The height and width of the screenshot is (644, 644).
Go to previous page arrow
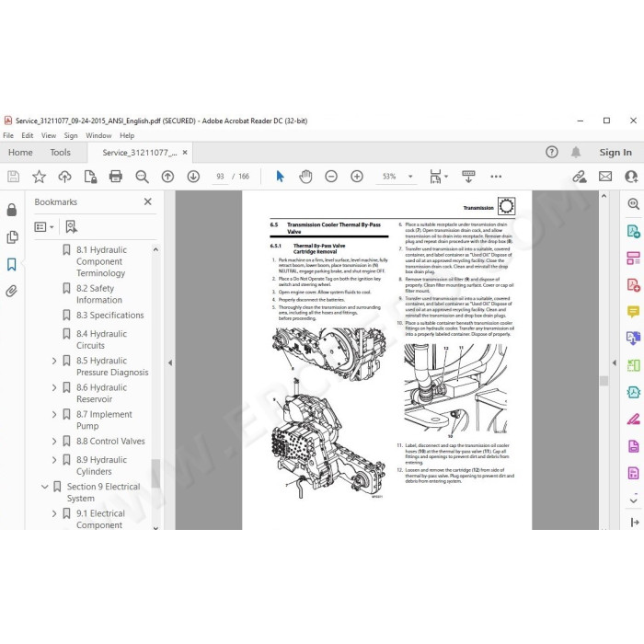click(x=167, y=177)
